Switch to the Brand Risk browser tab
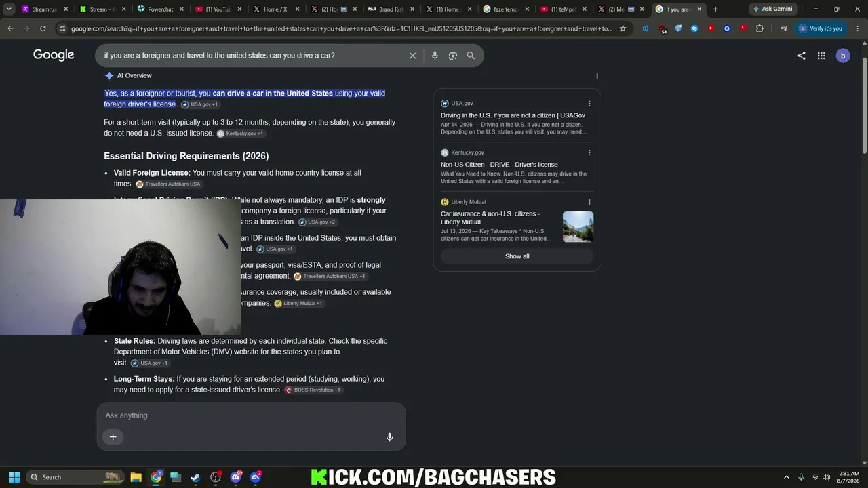This screenshot has height=488, width=868. click(x=391, y=9)
